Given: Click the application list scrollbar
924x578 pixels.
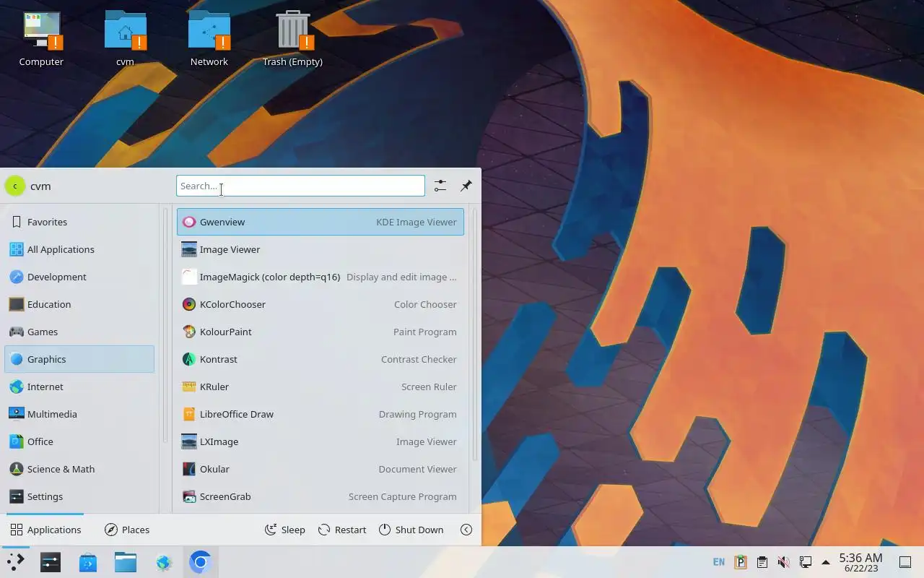Looking at the screenshot, I should coord(474,334).
